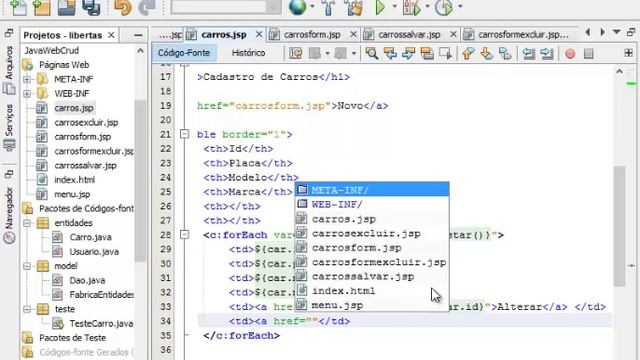
Task: Click the Shift Line Right icon
Action: (x=547, y=53)
